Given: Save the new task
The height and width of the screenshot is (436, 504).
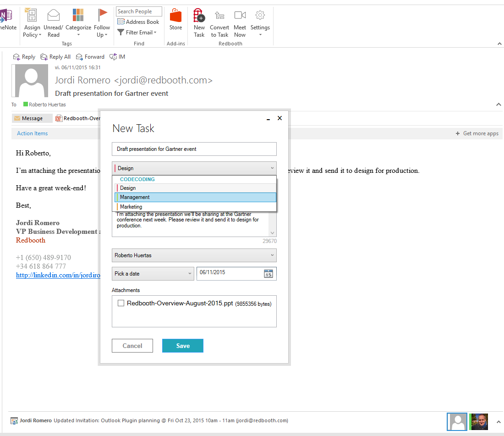Looking at the screenshot, I should pos(182,346).
